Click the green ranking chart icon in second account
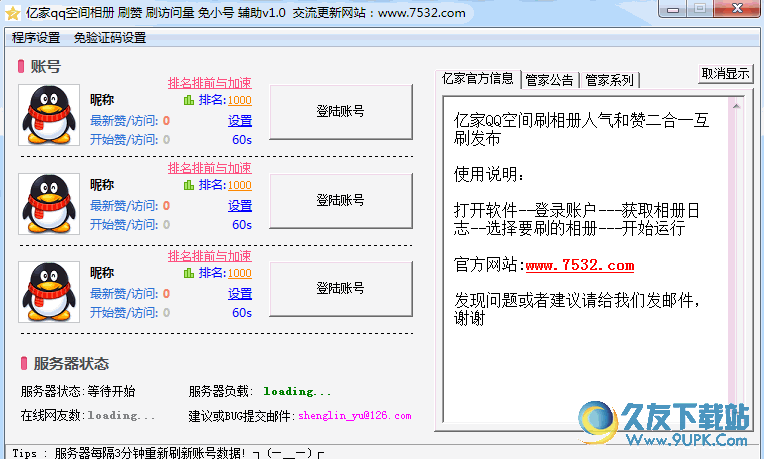764x459 pixels. pyautogui.click(x=189, y=185)
